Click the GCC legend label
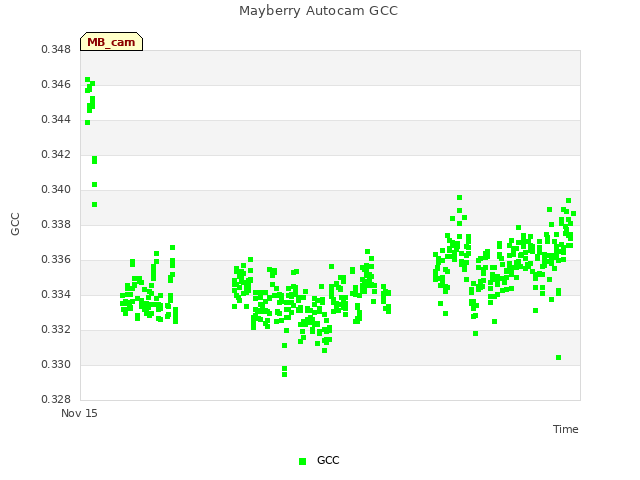This screenshot has height=480, width=640. pyautogui.click(x=328, y=460)
